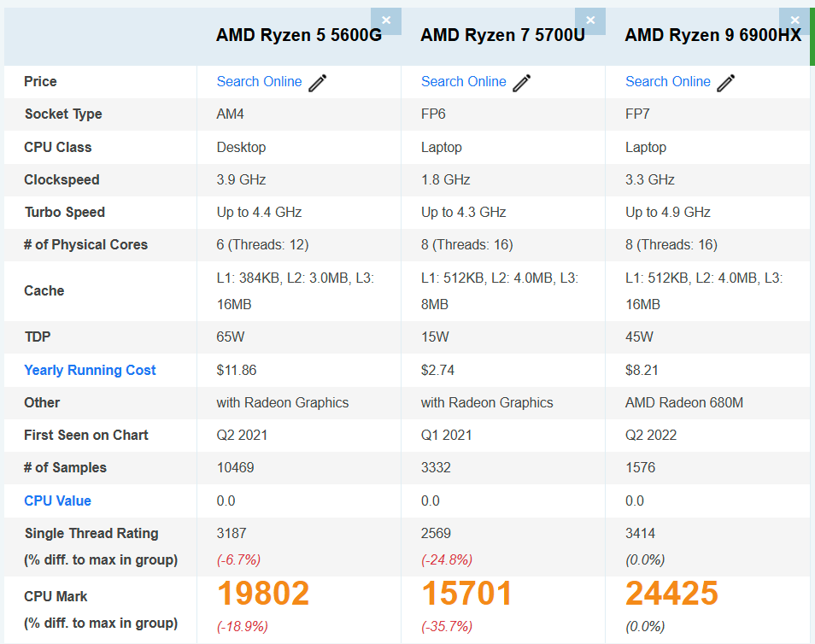Click the 3.3 GHz clockspeed value
Viewport: 815px width, 644px height.
click(x=650, y=180)
